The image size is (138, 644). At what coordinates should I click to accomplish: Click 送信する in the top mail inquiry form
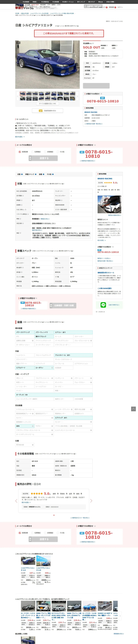coord(43,158)
